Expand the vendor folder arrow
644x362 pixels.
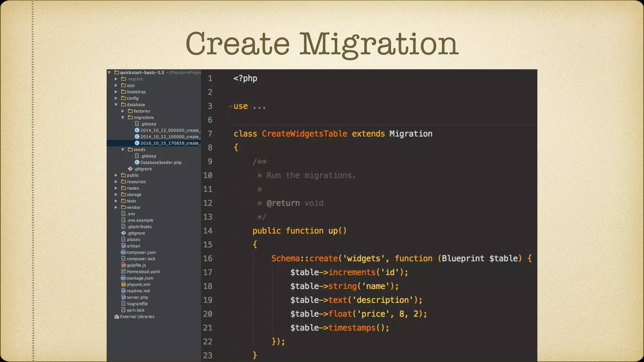[116, 207]
